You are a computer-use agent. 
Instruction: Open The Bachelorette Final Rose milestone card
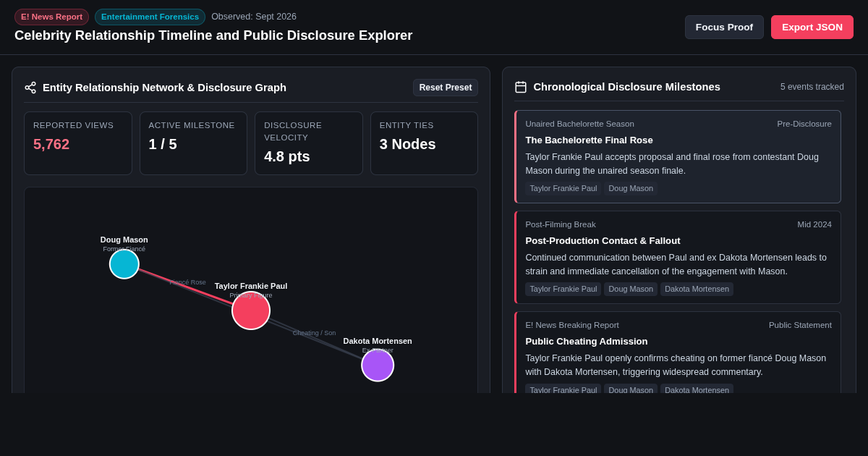[x=678, y=156]
